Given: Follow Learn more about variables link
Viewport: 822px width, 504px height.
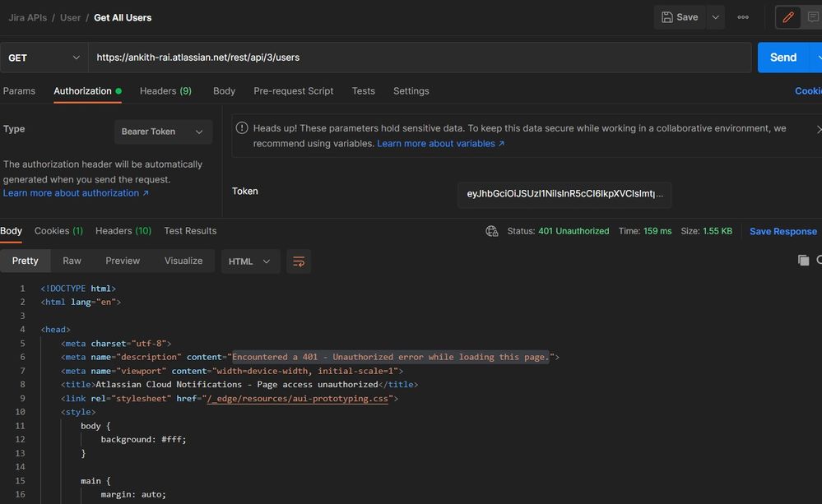Looking at the screenshot, I should pyautogui.click(x=440, y=144).
